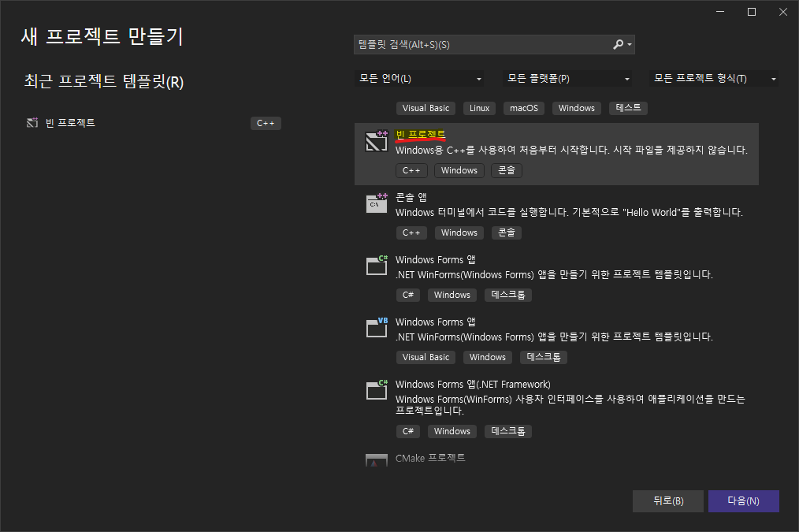Click the Back (뒤로) button
Viewport: 799px width, 532px height.
click(668, 501)
